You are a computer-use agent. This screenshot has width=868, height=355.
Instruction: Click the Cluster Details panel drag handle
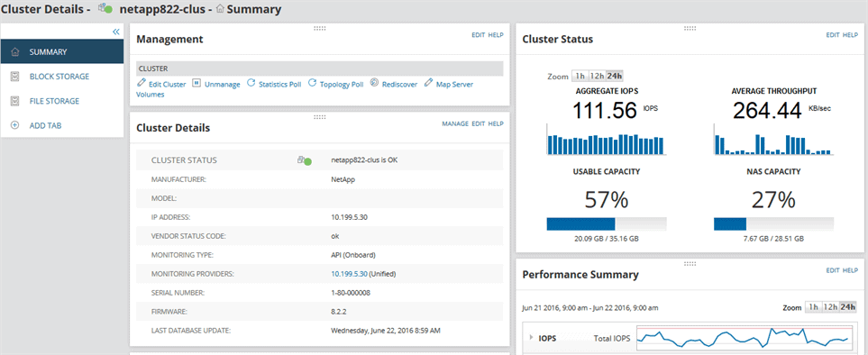[319, 116]
